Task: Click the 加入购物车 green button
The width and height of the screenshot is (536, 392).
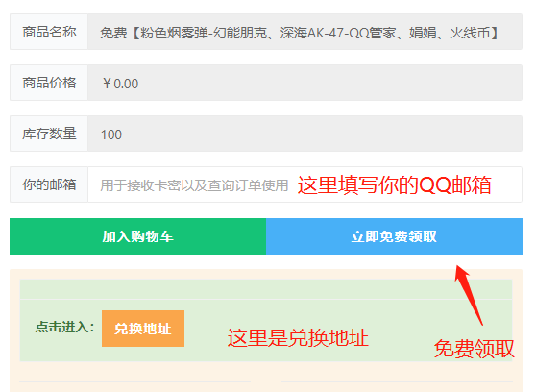Action: [x=137, y=236]
